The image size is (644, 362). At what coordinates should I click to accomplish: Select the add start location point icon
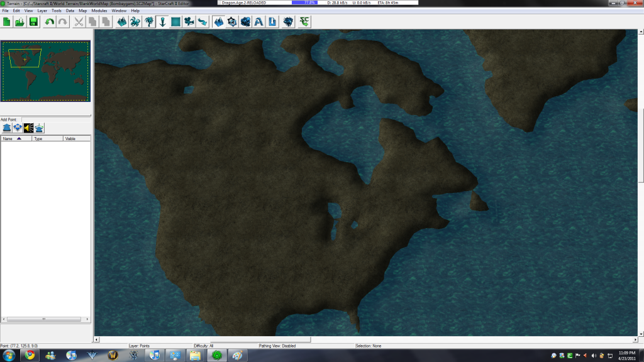point(18,128)
